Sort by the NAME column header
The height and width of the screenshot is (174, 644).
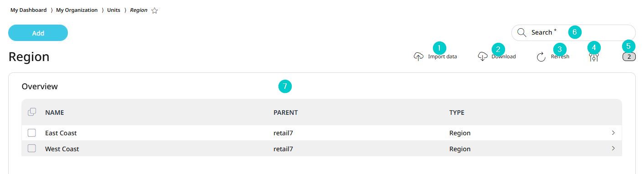click(x=54, y=113)
